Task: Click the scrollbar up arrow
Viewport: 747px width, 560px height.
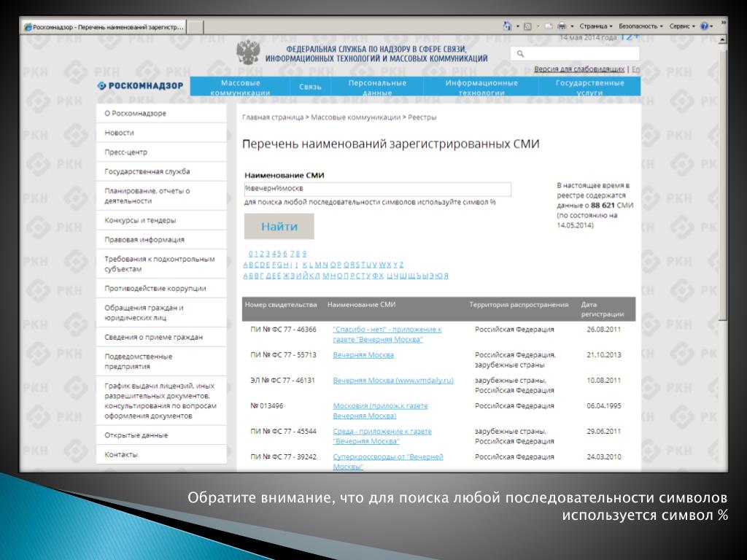Action: click(x=723, y=39)
